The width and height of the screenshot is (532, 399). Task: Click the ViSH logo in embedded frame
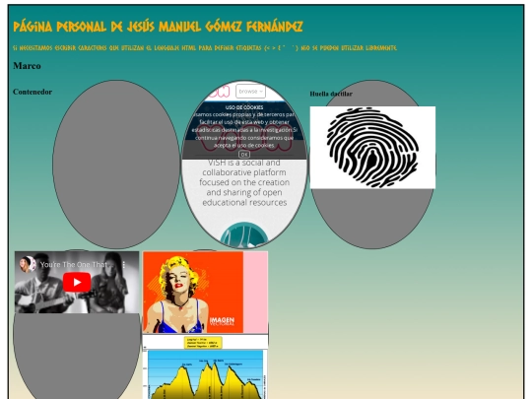click(219, 91)
